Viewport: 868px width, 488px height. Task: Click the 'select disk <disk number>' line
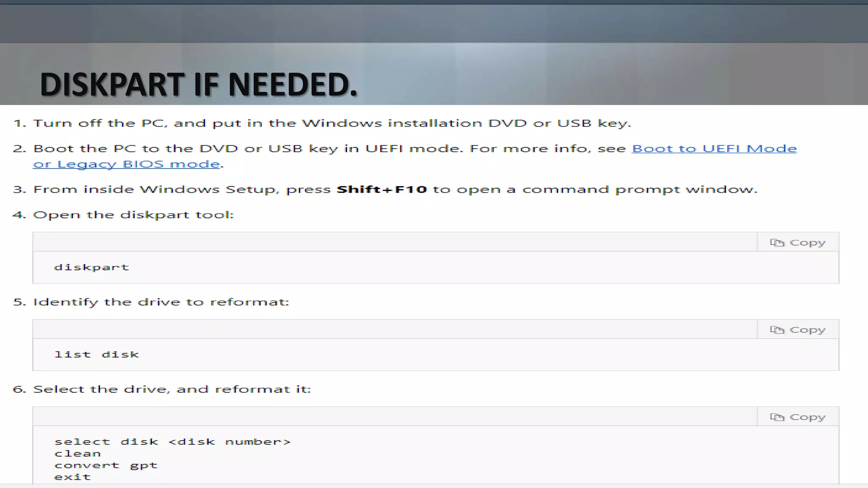click(x=172, y=442)
